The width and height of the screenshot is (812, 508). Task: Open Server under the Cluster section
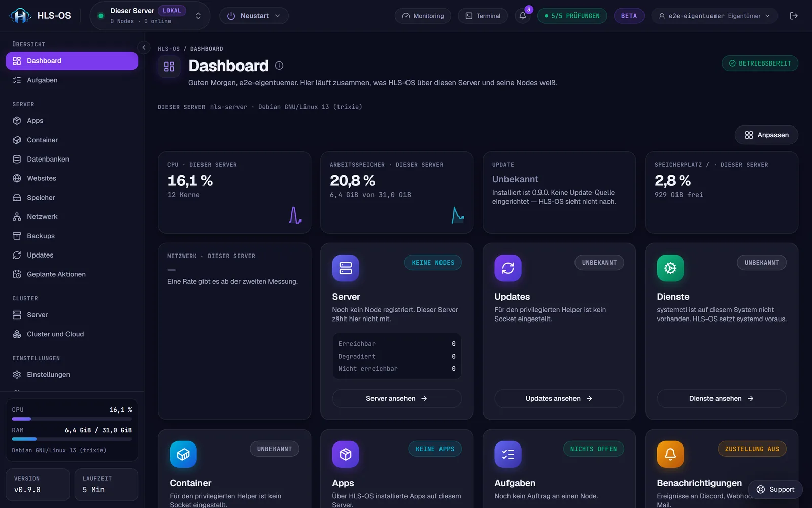point(72,315)
